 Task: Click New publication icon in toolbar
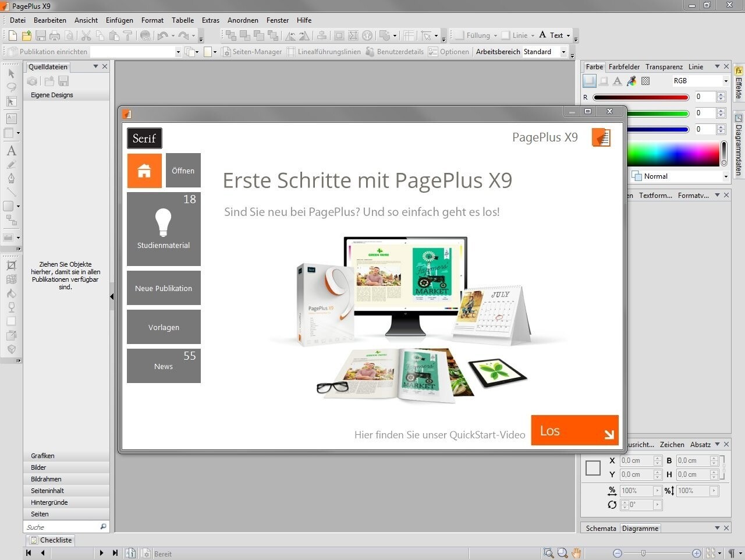click(12, 36)
